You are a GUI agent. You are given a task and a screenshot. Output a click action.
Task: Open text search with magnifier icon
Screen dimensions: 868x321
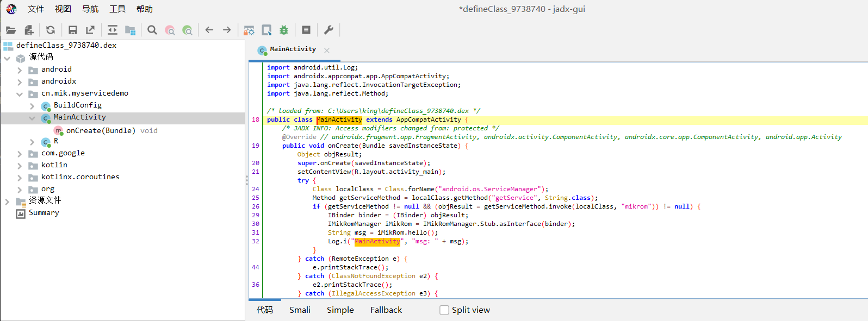pos(152,30)
